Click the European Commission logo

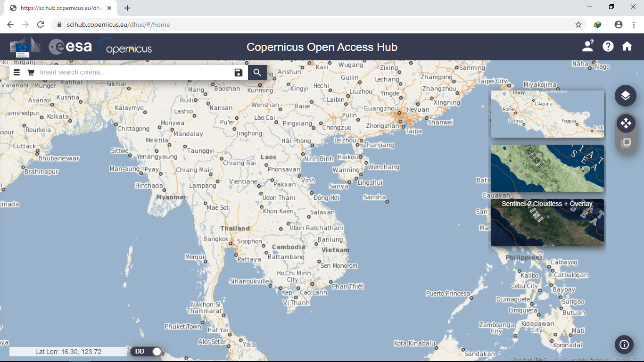tap(25, 47)
